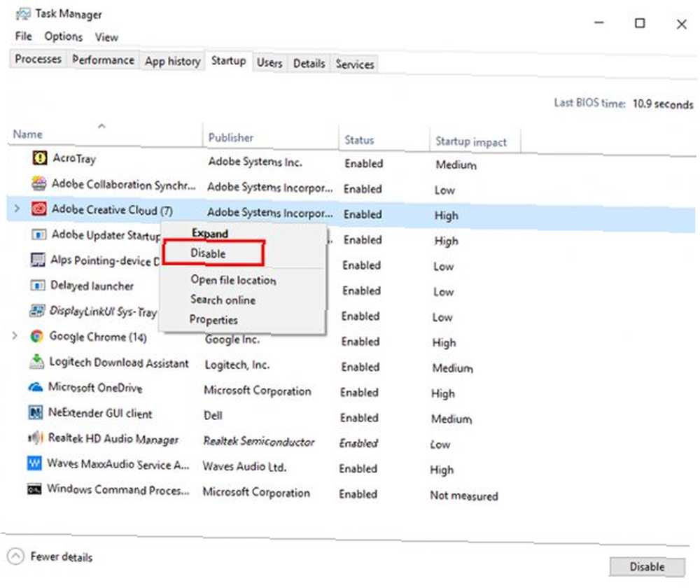The width and height of the screenshot is (700, 588).
Task: Sort by the Publisher column header
Action: coord(231,137)
